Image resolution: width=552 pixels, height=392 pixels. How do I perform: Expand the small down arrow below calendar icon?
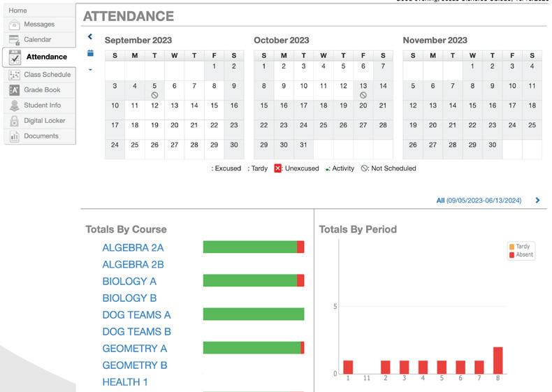click(90, 70)
